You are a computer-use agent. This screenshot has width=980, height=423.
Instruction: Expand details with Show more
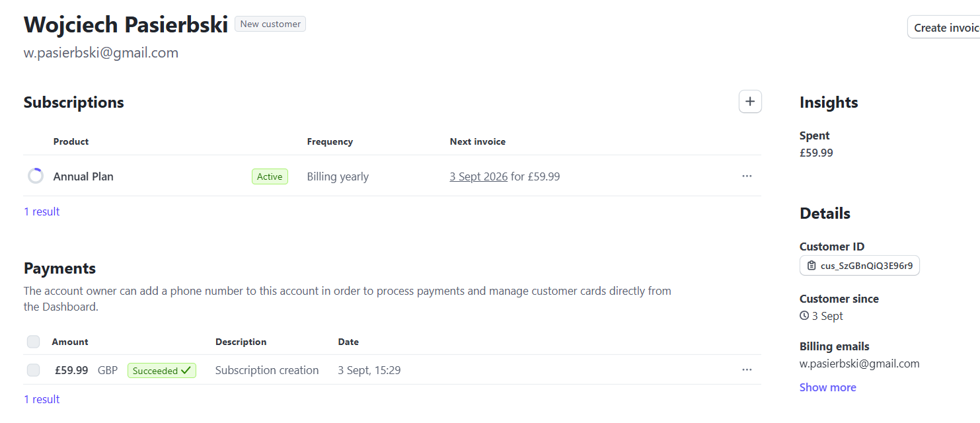827,387
